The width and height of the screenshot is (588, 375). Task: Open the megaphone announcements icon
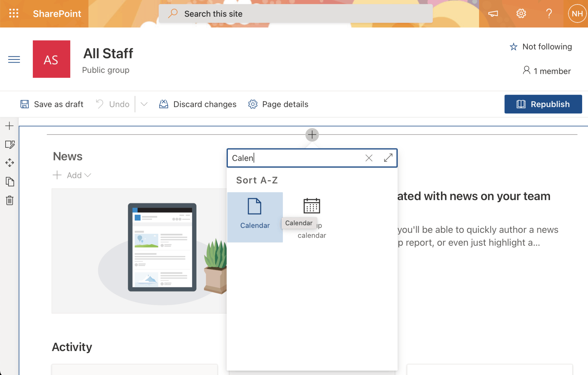[493, 14]
